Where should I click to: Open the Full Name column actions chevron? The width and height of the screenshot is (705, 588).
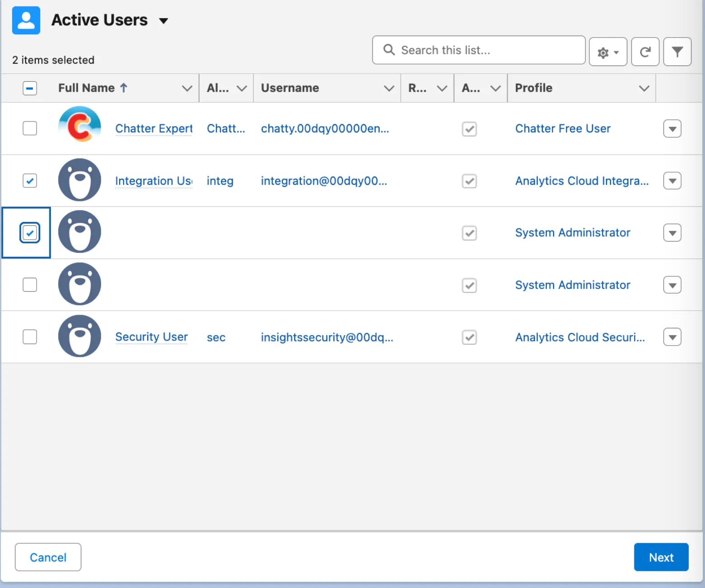[187, 89]
